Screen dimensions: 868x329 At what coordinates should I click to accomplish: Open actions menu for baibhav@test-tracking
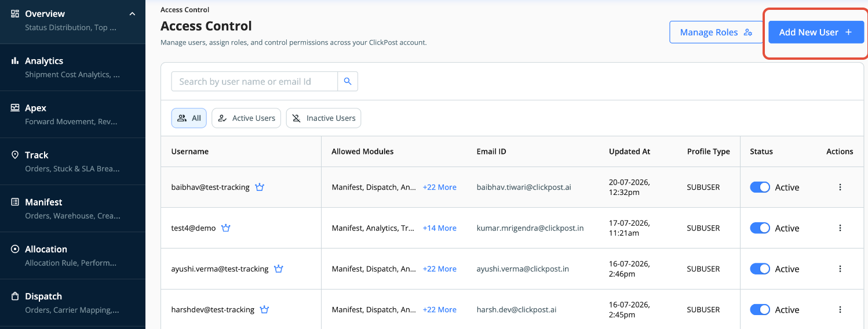tap(840, 187)
